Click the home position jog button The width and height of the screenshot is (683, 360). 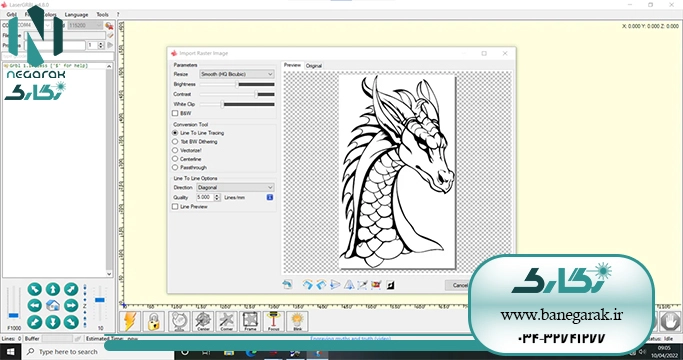[53, 306]
